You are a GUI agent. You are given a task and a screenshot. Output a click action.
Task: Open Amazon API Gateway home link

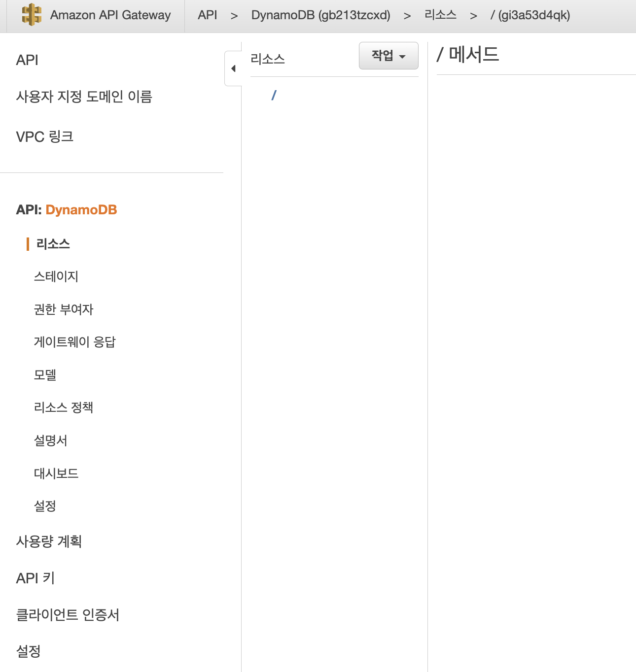pyautogui.click(x=110, y=15)
